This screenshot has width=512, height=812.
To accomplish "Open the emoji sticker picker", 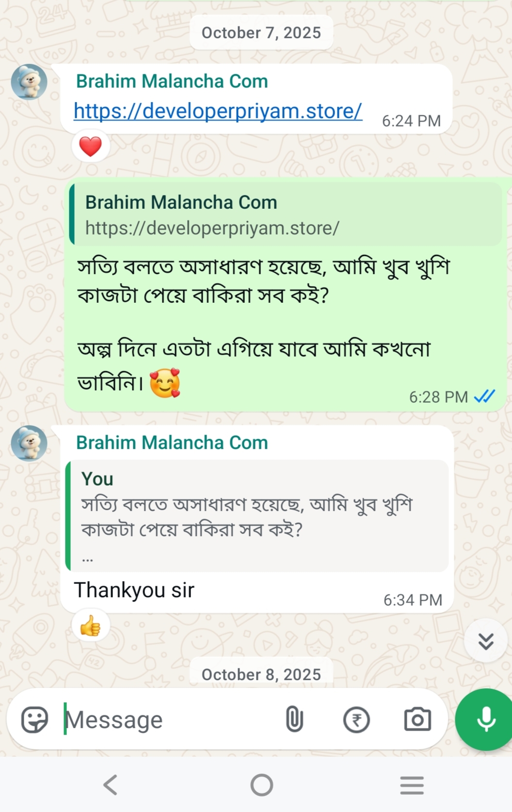I will point(34,719).
